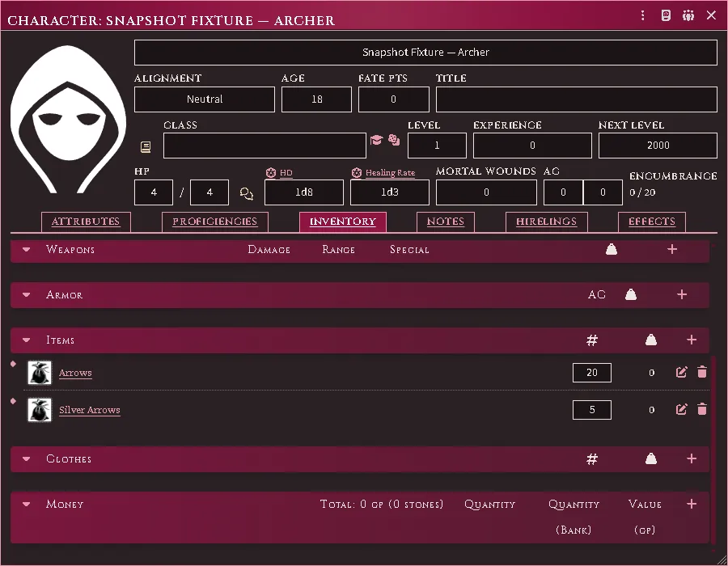Add a new weapon with plus icon

tap(672, 250)
